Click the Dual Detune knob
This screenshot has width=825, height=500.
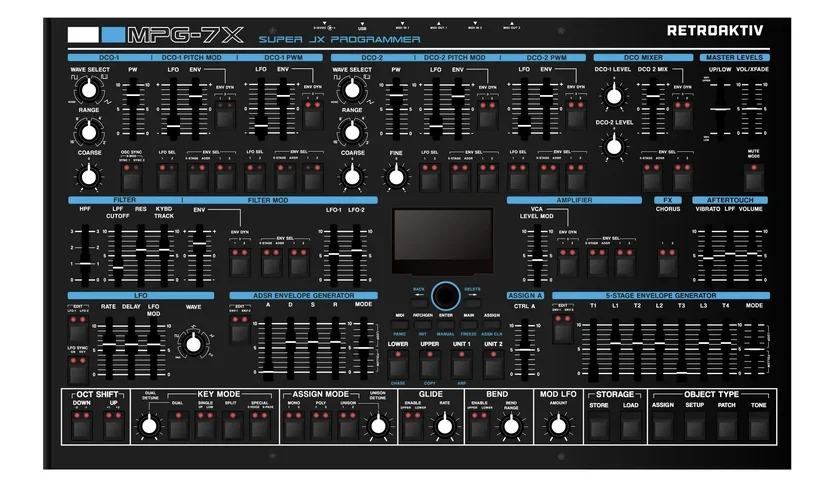pyautogui.click(x=149, y=426)
